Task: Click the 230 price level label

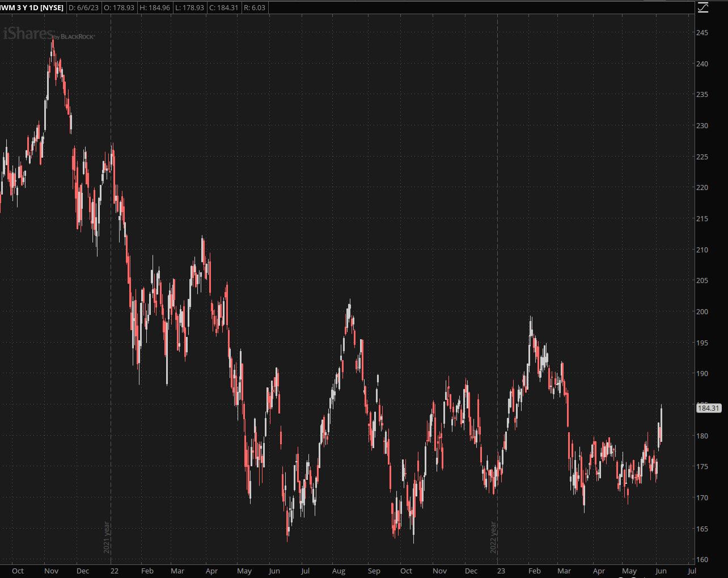Action: coord(702,126)
